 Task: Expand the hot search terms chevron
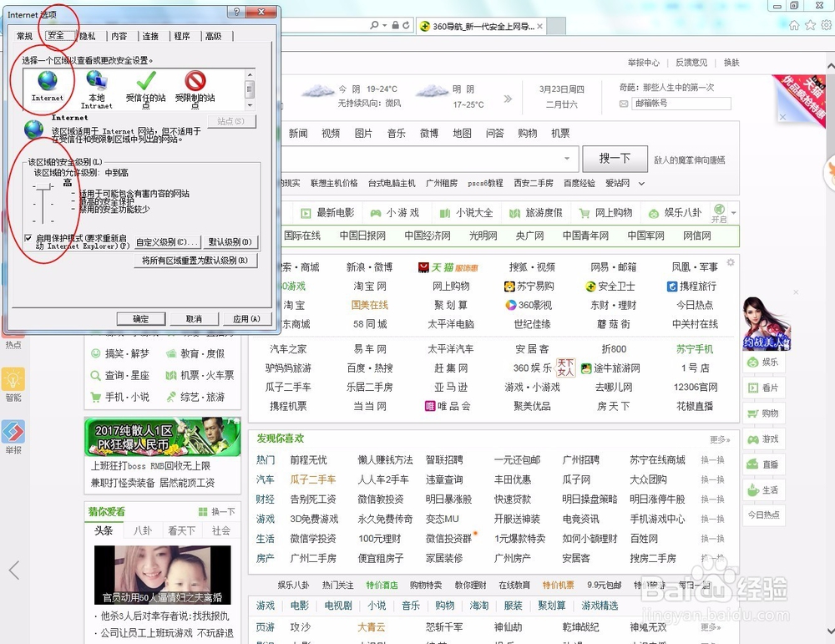pyautogui.click(x=641, y=184)
